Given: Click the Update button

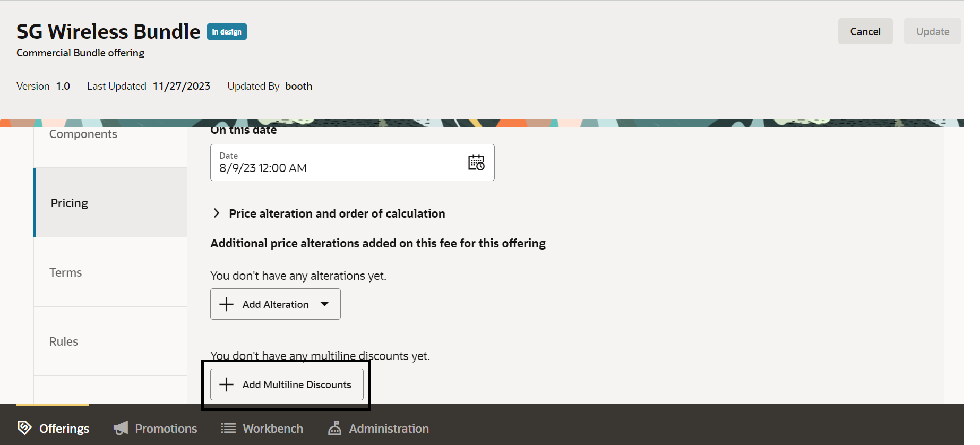Looking at the screenshot, I should click(x=932, y=31).
